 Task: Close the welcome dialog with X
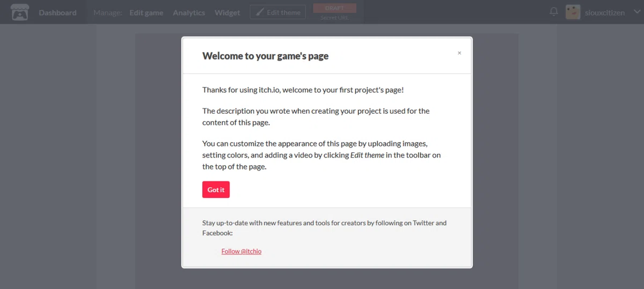tap(459, 53)
